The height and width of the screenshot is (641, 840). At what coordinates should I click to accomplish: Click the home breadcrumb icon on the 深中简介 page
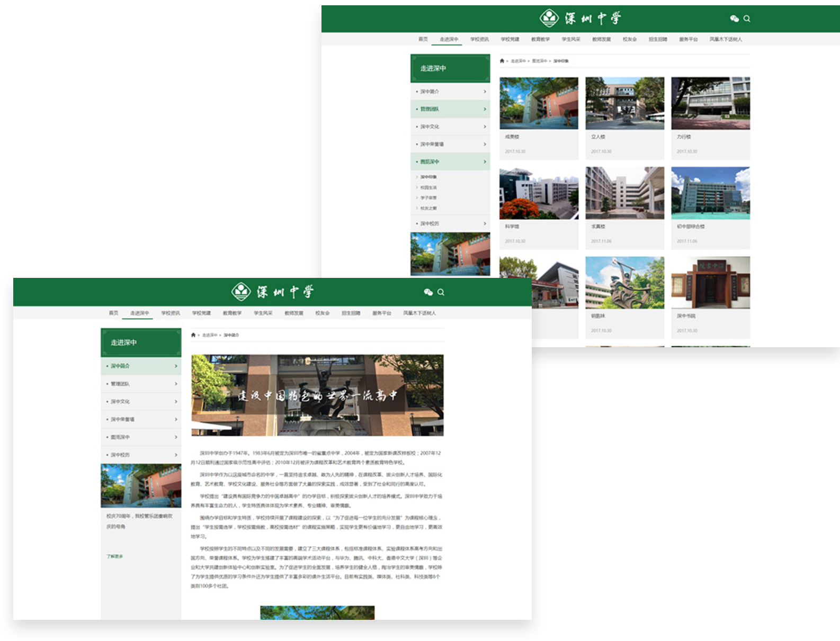193,335
